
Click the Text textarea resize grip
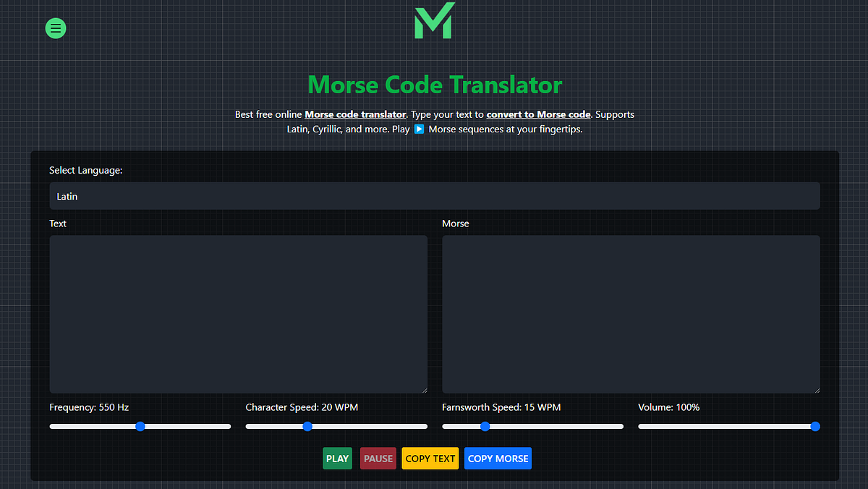coord(424,389)
